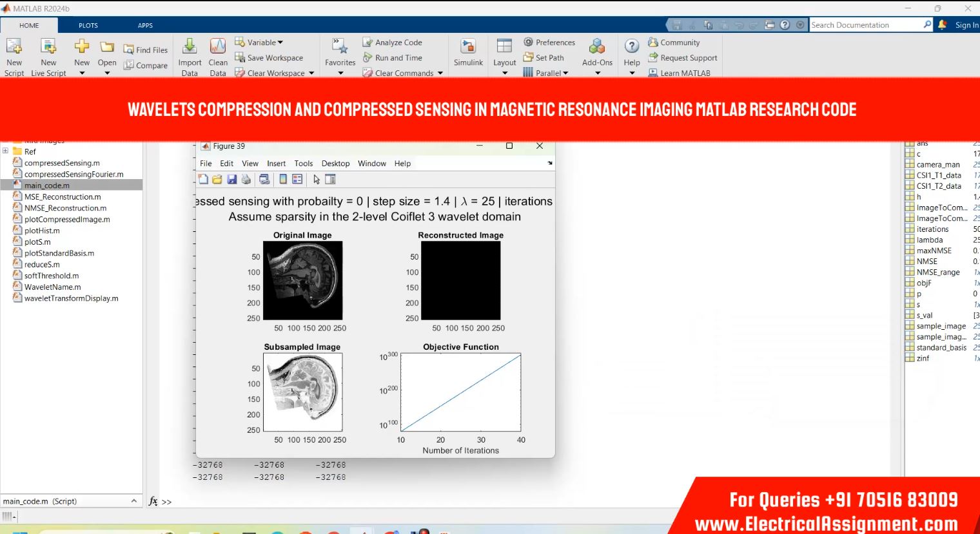Select compressedSensing.m in file list

(62, 163)
